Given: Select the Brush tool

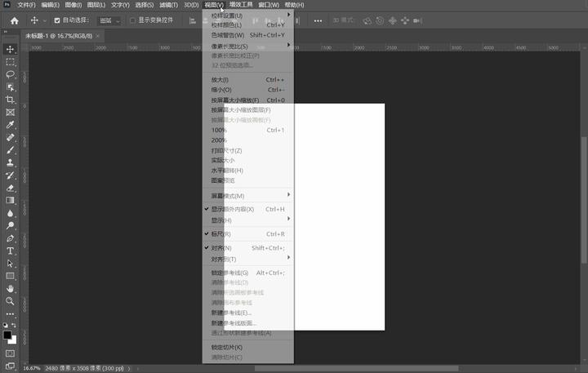Looking at the screenshot, I should 10,150.
